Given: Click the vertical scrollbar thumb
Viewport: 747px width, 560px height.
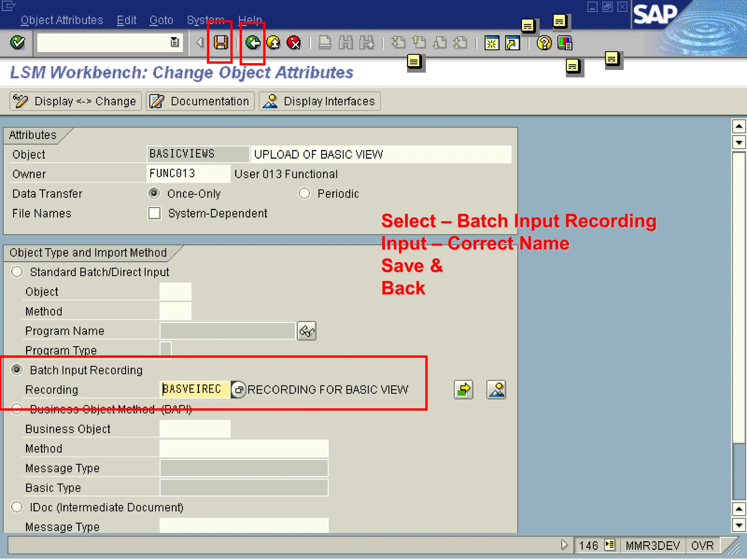Looking at the screenshot, I should [739, 298].
